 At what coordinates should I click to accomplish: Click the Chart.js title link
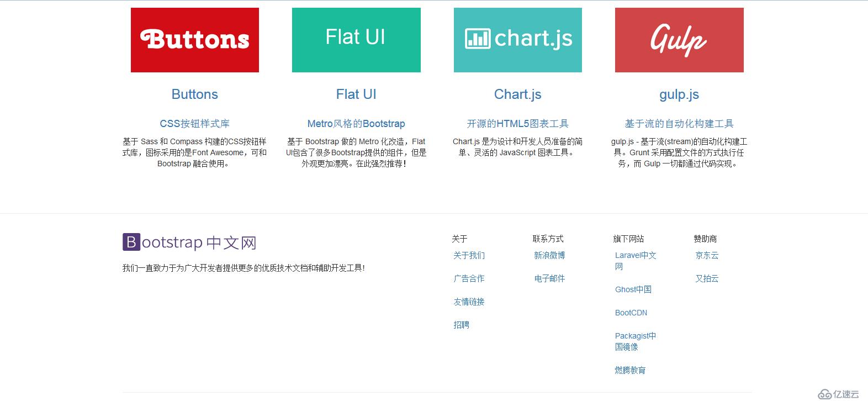518,94
